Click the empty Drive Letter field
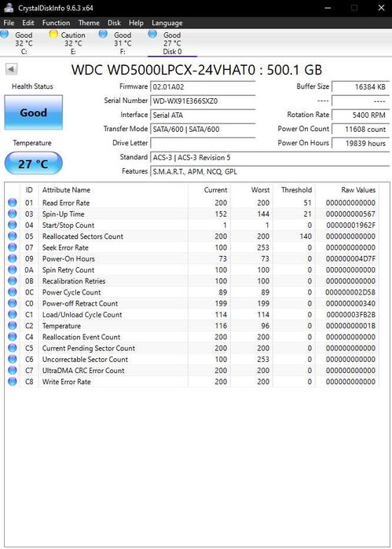Image resolution: width=392 pixels, height=549 pixels. click(203, 143)
